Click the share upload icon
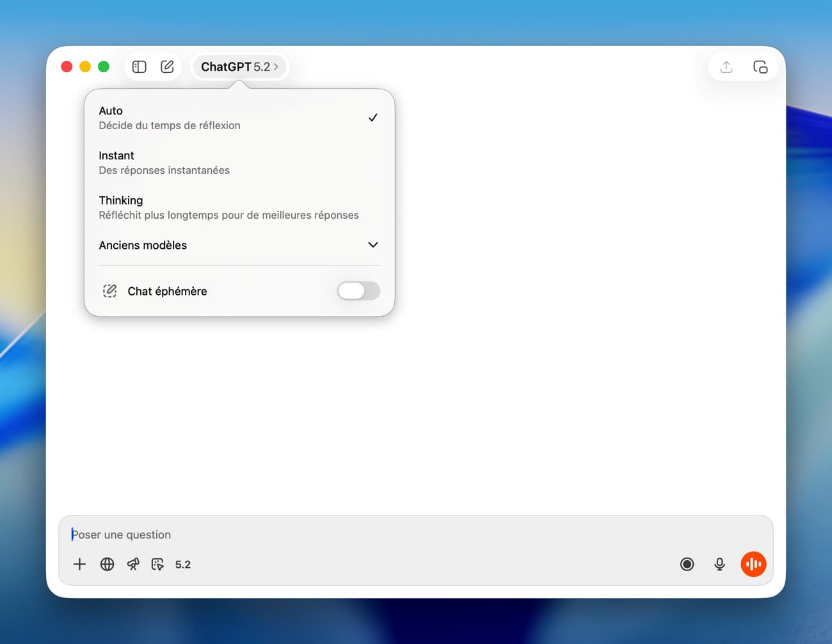 (x=726, y=67)
